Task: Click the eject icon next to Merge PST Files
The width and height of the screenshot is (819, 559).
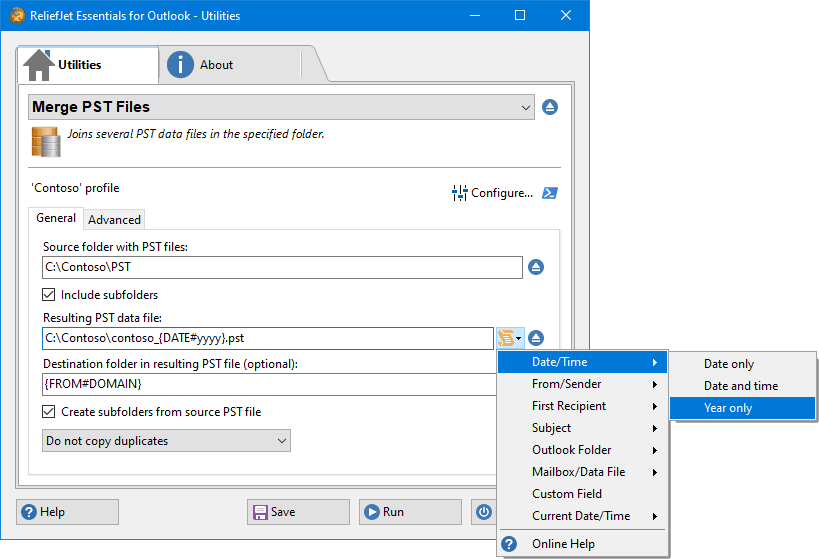Action: click(550, 107)
